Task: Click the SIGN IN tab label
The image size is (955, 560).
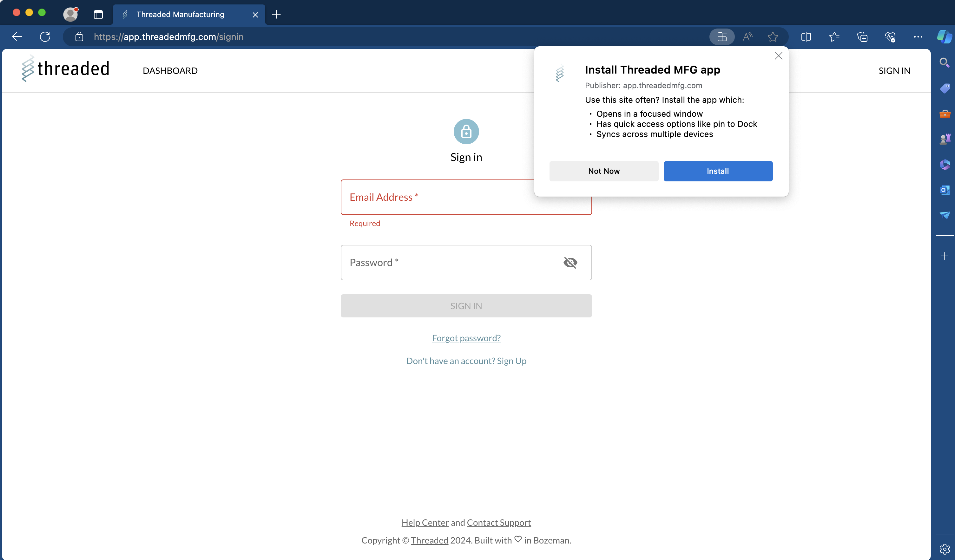Action: [894, 70]
